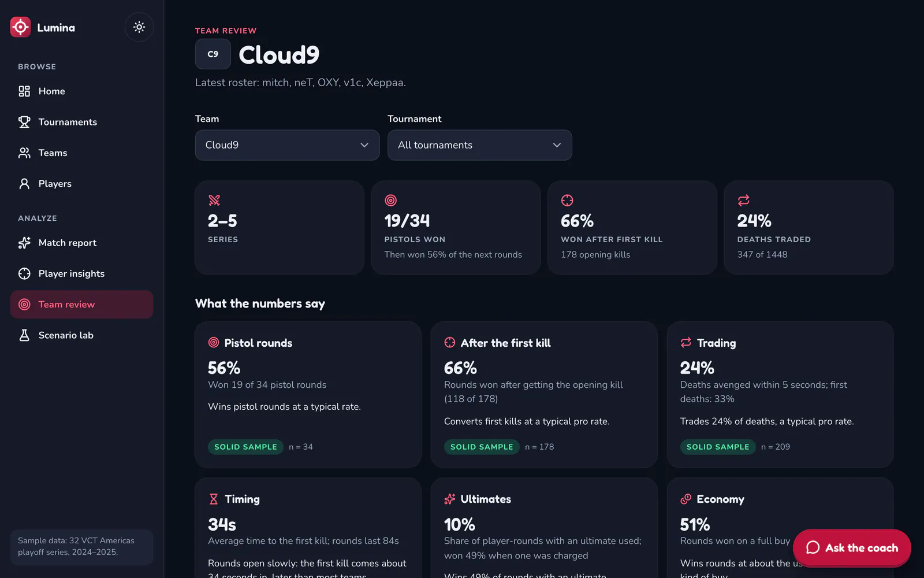This screenshot has width=924, height=578.
Task: Click the target icon on Pistols Won card
Action: (x=391, y=201)
